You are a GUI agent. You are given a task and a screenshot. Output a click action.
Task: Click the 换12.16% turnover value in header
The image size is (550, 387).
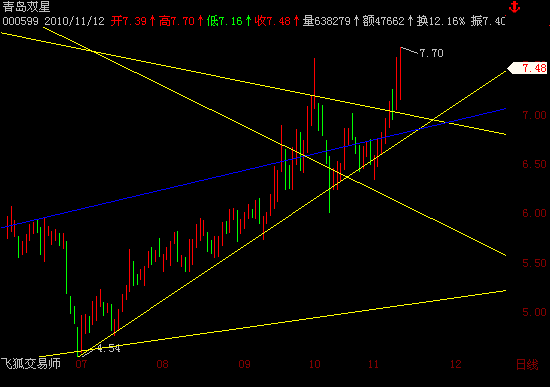point(441,21)
